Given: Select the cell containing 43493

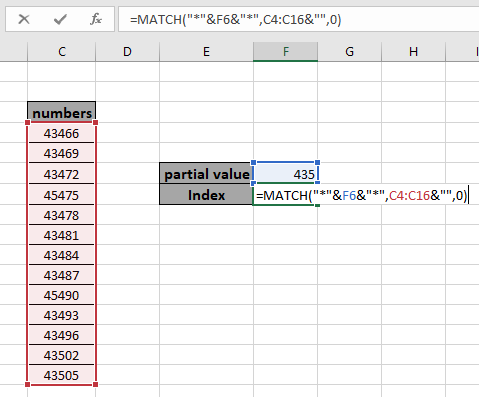Looking at the screenshot, I should (x=62, y=315).
